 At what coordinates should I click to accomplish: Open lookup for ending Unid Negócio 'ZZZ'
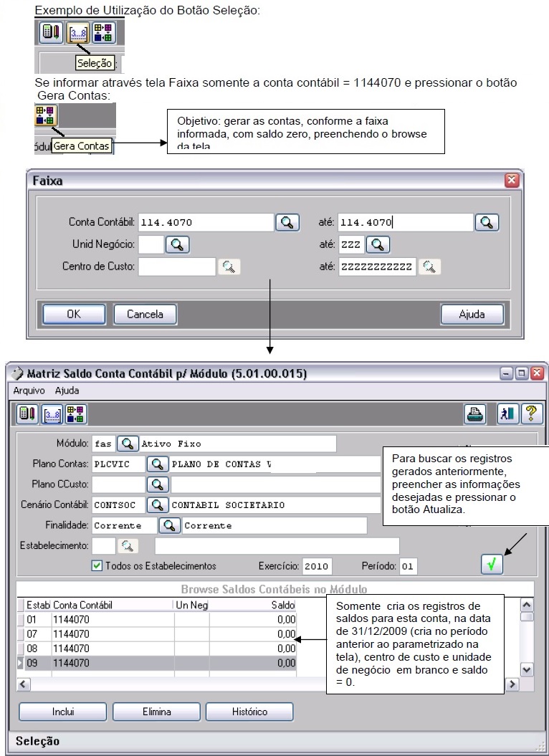tap(378, 244)
